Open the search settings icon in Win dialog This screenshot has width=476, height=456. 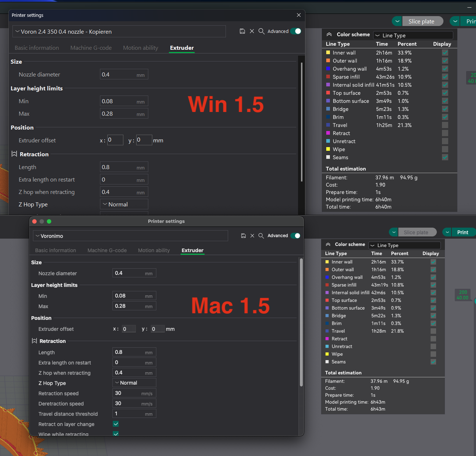(x=261, y=31)
